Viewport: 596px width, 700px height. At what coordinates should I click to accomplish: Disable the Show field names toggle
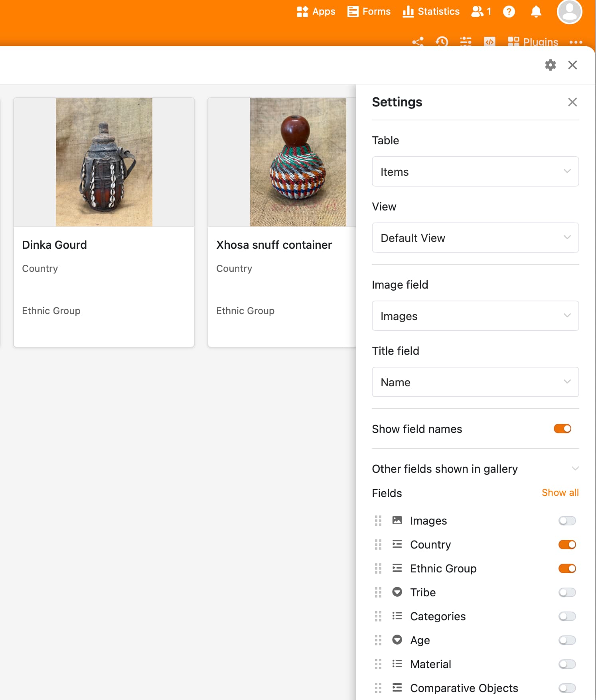pyautogui.click(x=562, y=429)
